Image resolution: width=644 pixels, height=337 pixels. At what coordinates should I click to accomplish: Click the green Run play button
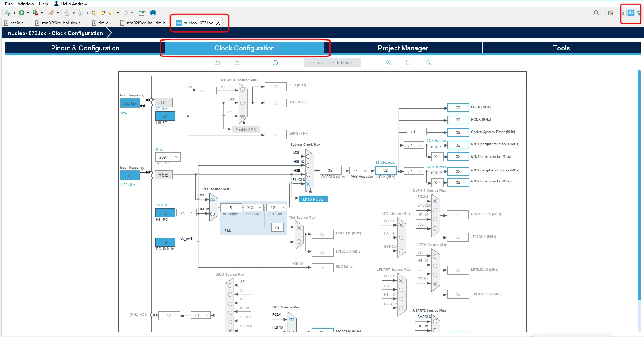[22, 13]
